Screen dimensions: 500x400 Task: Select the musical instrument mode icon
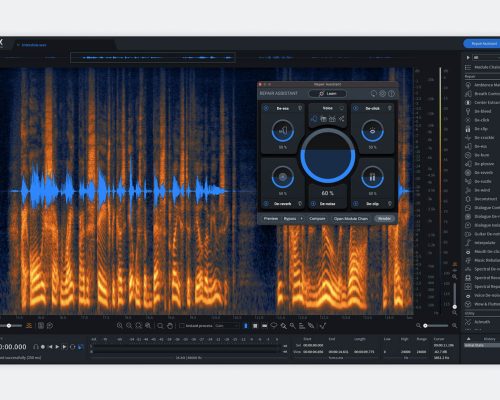click(x=323, y=119)
